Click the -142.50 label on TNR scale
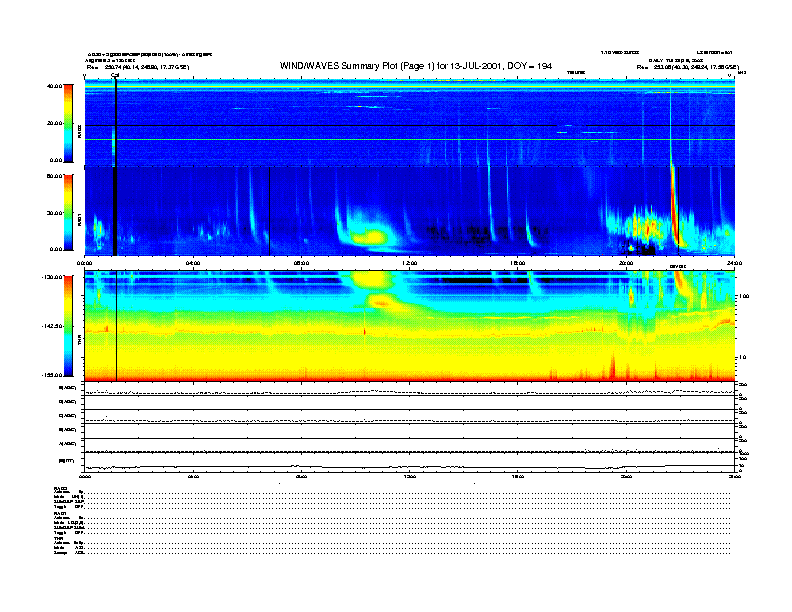Screen dimensions: 792x612 click(53, 326)
